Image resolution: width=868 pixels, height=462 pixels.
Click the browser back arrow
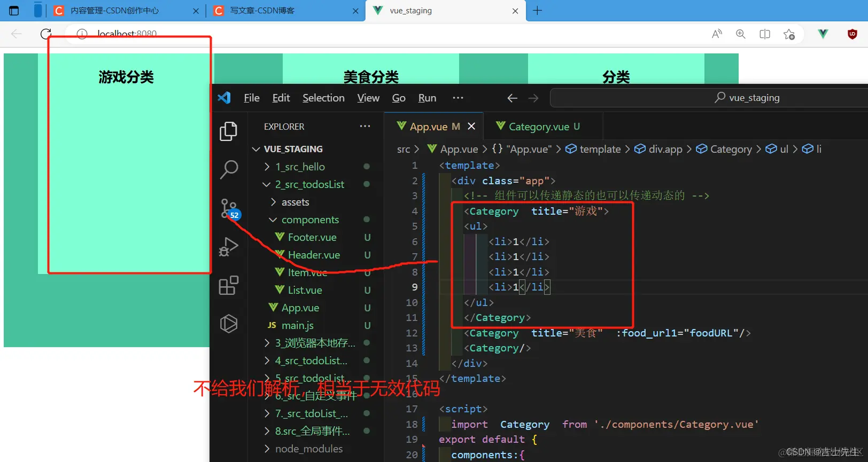point(17,34)
